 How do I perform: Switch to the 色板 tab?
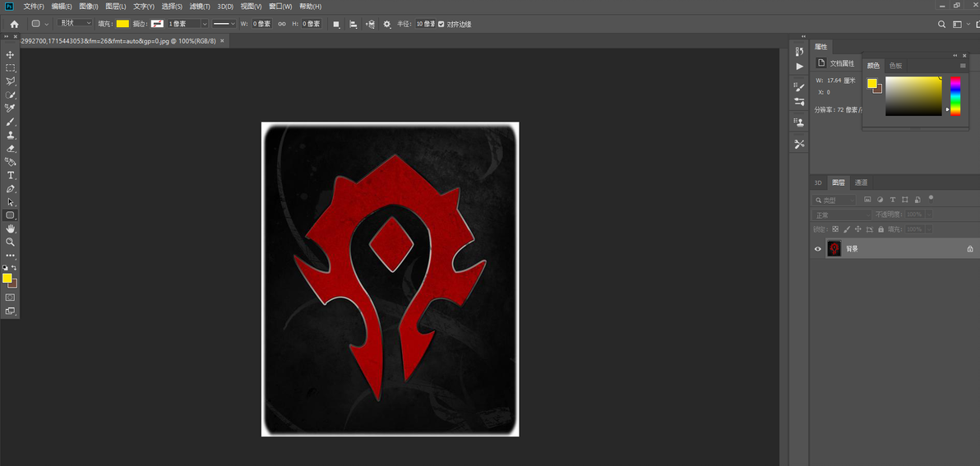(895, 66)
